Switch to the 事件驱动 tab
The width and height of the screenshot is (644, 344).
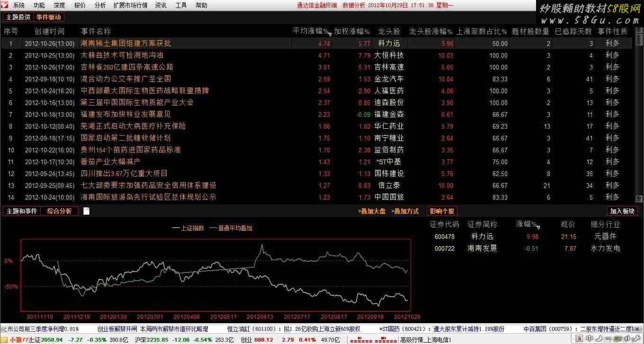pos(48,17)
